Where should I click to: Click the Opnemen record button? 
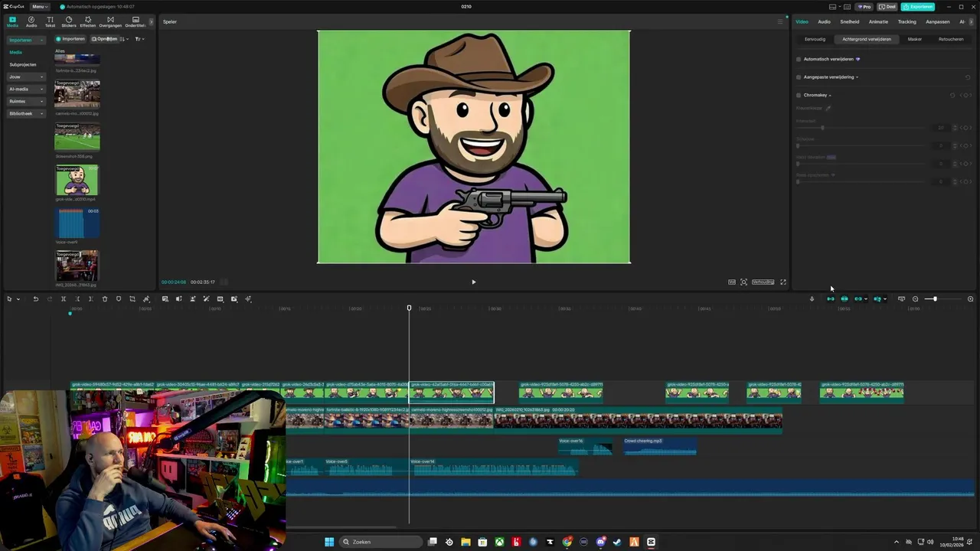click(104, 39)
